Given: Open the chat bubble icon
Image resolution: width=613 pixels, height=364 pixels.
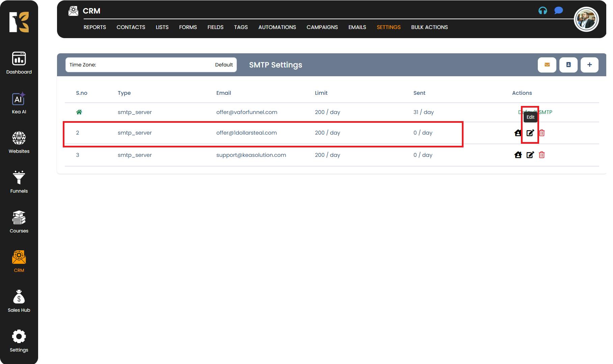Looking at the screenshot, I should coord(558,11).
